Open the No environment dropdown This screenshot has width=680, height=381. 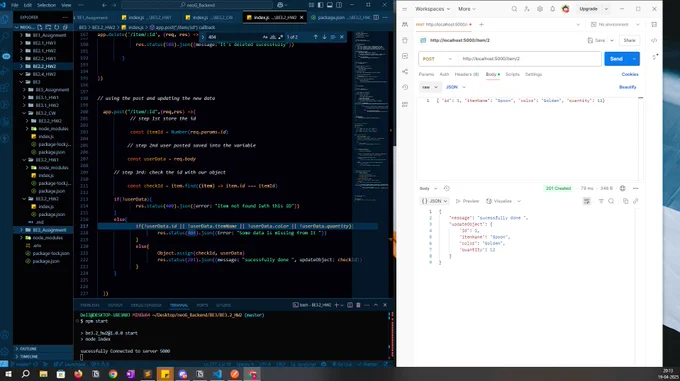pos(615,25)
